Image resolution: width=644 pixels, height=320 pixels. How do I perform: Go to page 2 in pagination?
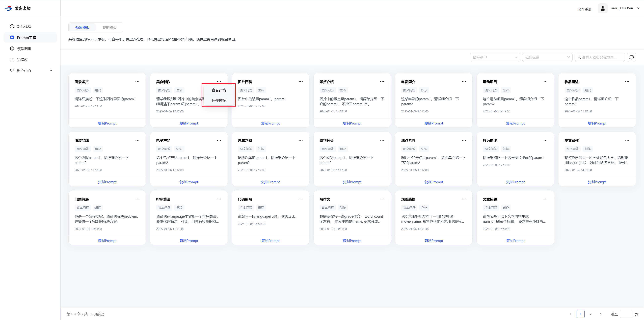(591, 314)
